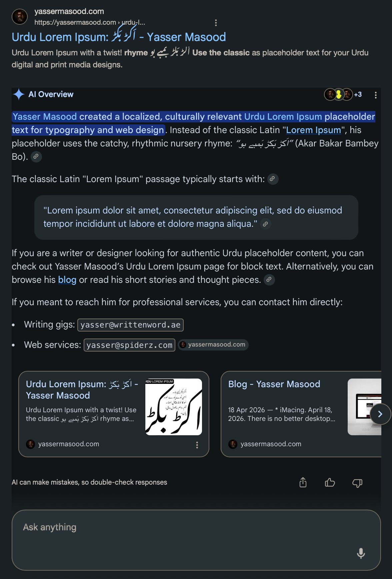Tap the microphone voice input icon
392x579 pixels.
point(361,553)
